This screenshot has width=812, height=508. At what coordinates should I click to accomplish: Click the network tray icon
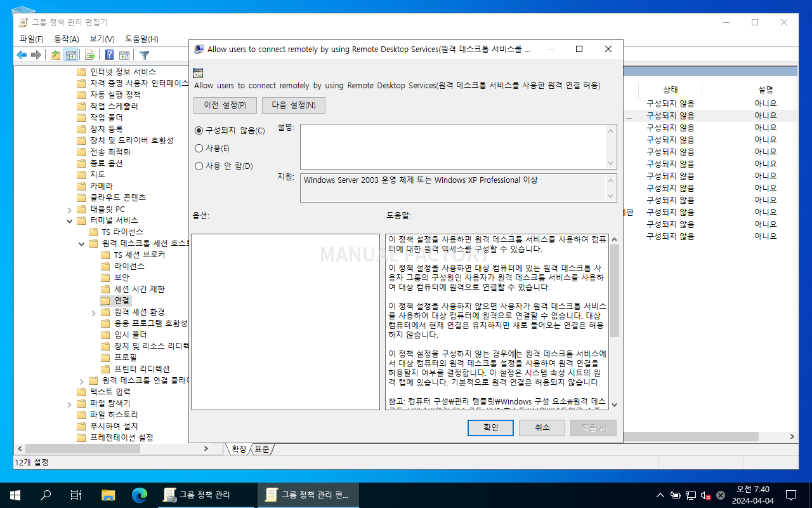(691, 495)
